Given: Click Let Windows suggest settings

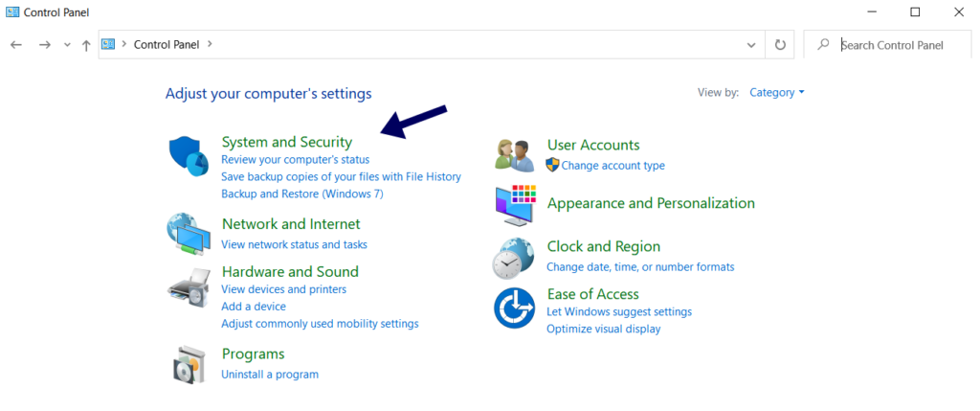Looking at the screenshot, I should [619, 311].
